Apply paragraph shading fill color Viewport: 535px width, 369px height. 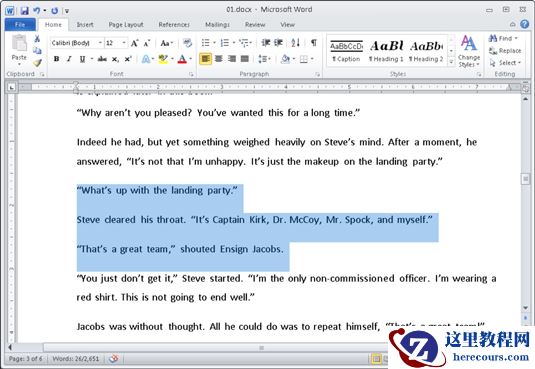[x=286, y=59]
